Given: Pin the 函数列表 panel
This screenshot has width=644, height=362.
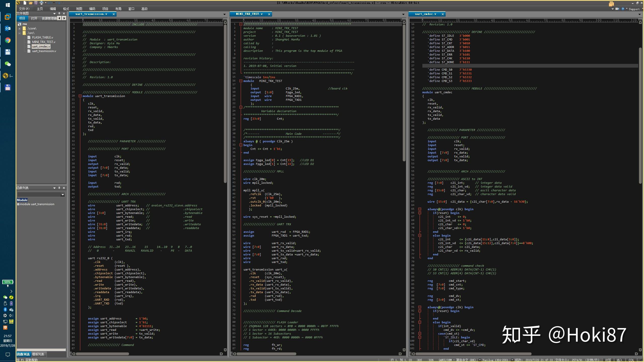Looking at the screenshot, I should click(x=59, y=188).
